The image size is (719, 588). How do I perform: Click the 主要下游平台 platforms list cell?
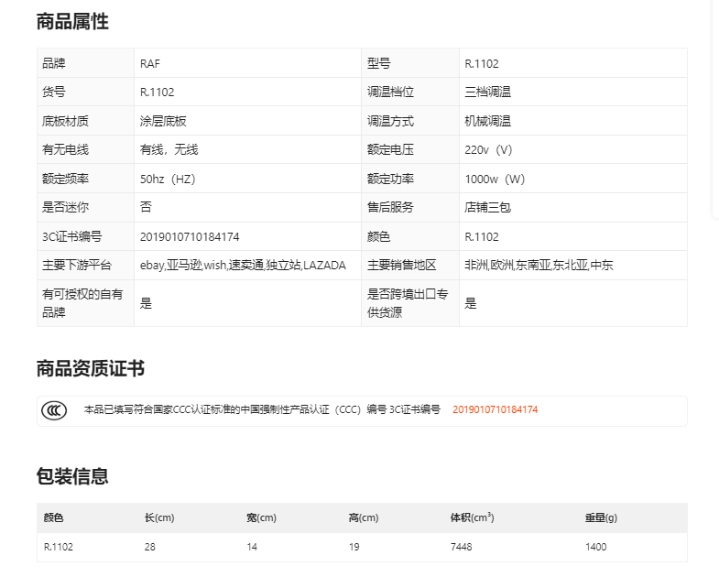[243, 266]
